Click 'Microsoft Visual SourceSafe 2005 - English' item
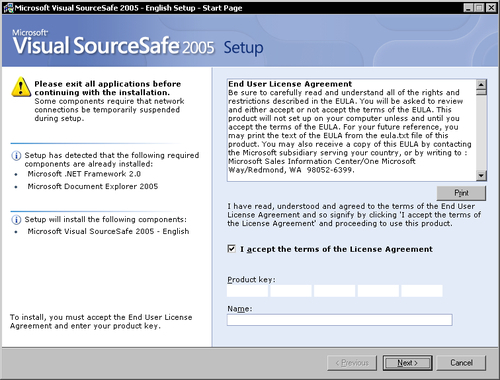 108,231
